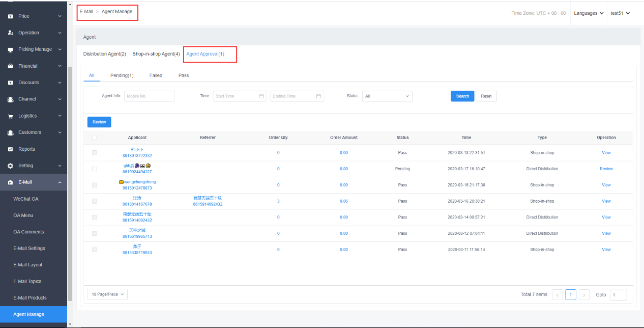
Task: Toggle the select-all checkbox in table header
Action: 94,138
